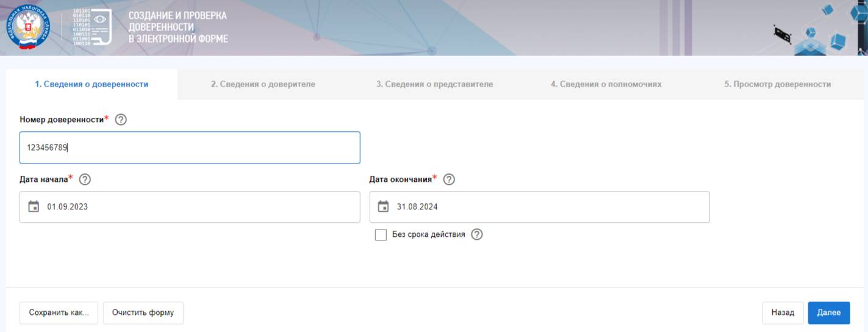Open calendar icon in Дата начала field
This screenshot has width=868, height=332.
[x=34, y=206]
